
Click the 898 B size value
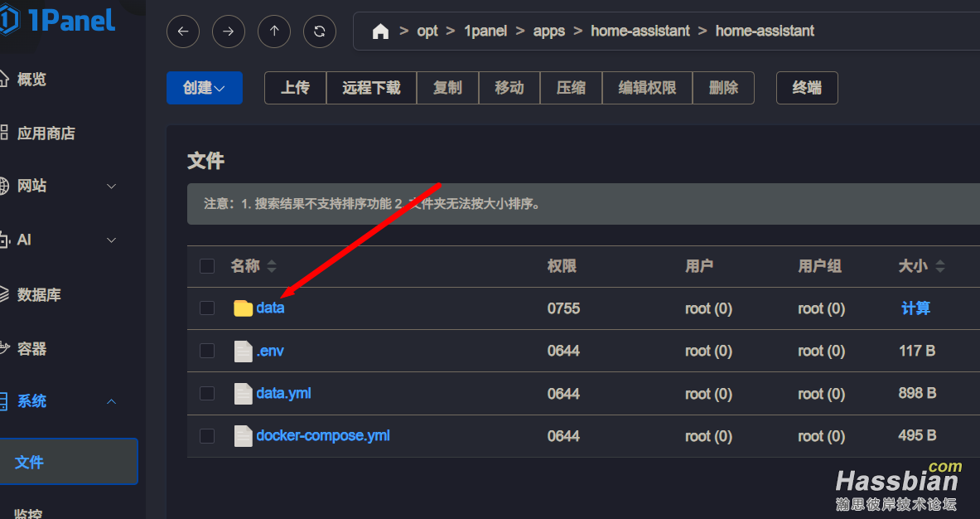pos(917,393)
